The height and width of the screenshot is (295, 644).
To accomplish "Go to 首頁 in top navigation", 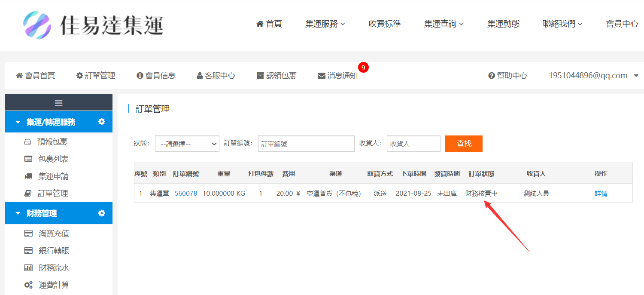I will click(269, 24).
